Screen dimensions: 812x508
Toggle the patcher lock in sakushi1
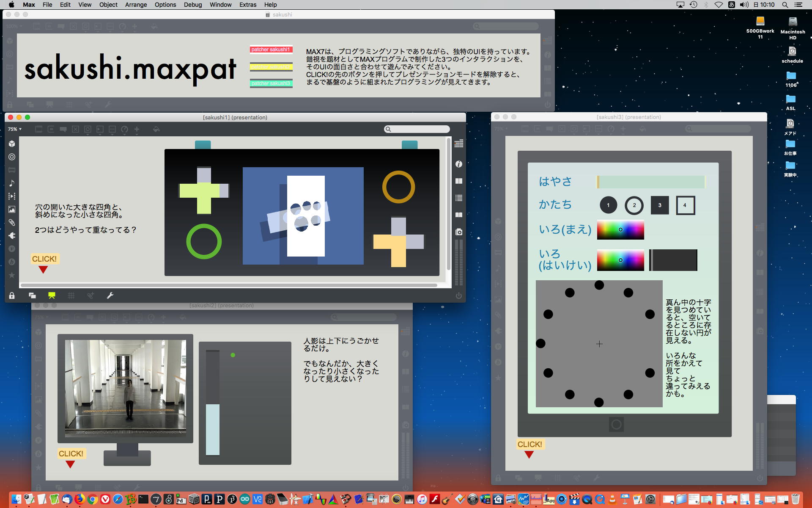pyautogui.click(x=12, y=295)
